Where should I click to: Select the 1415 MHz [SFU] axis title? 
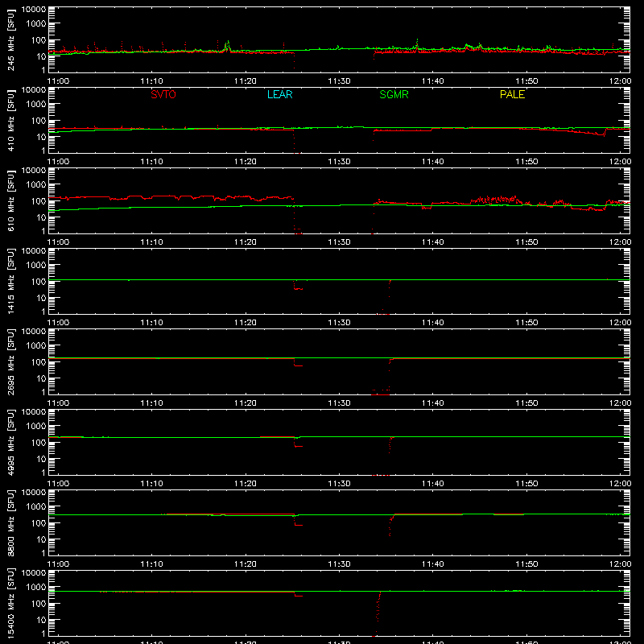click(11, 281)
